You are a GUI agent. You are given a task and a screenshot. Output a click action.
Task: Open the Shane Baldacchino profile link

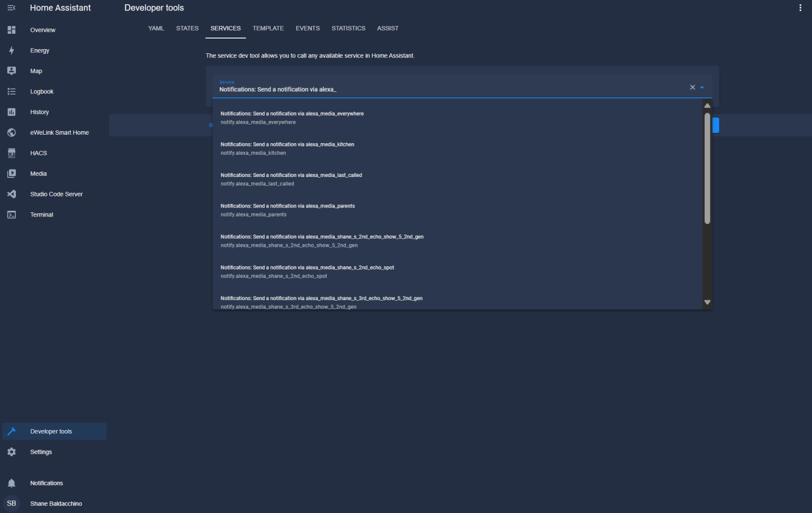[56, 503]
